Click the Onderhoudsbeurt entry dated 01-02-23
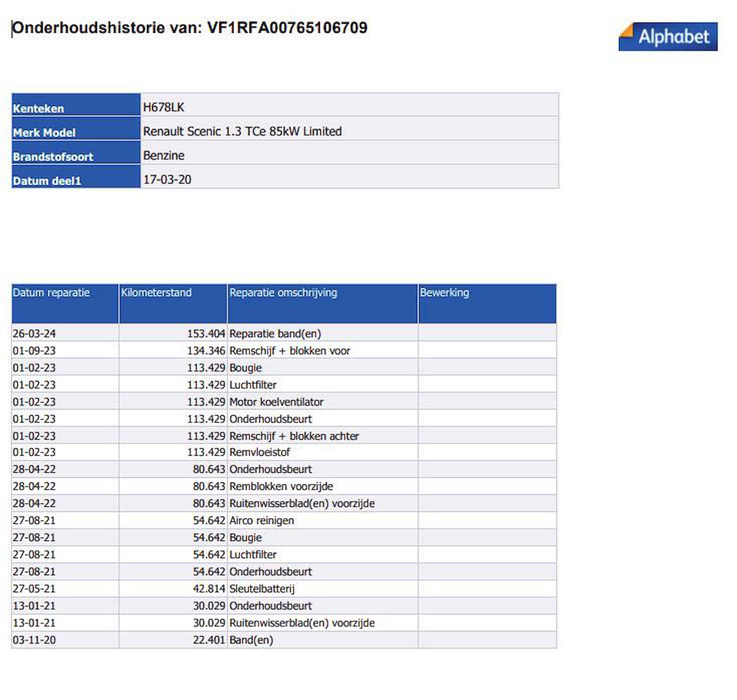This screenshot has width=737, height=700. [x=271, y=419]
